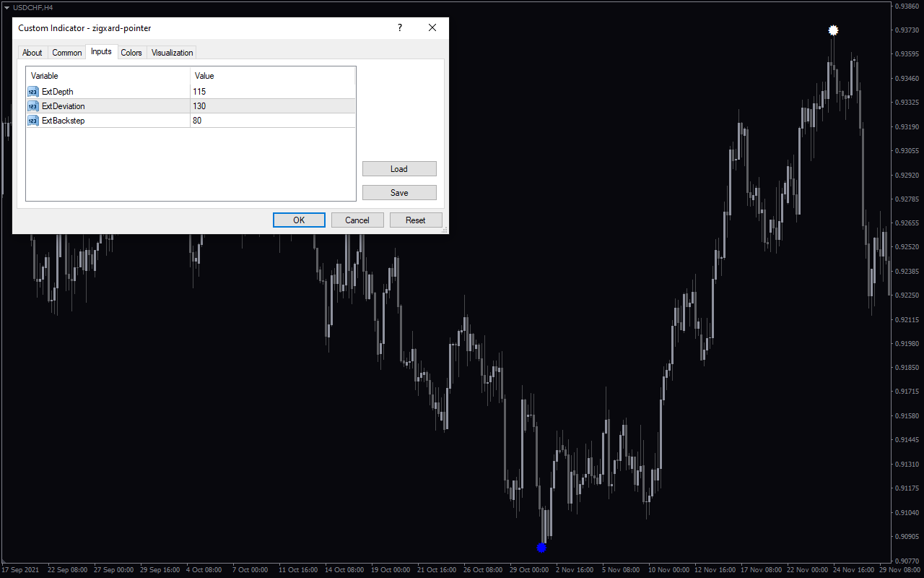Image resolution: width=924 pixels, height=578 pixels.
Task: Select the ExtBackstep row label
Action: coord(64,121)
